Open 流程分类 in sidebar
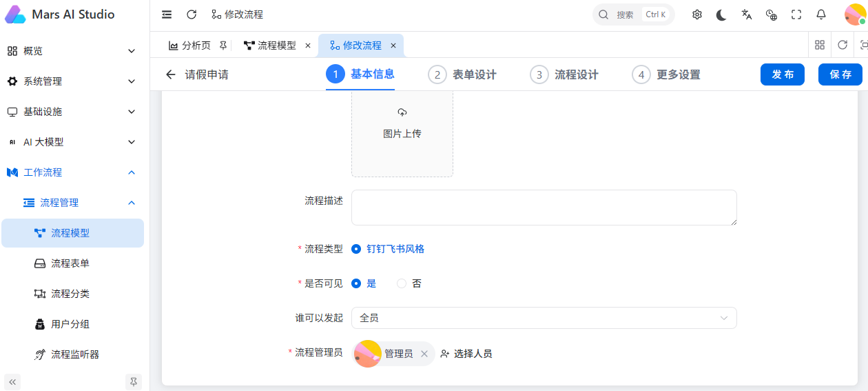Image resolution: width=868 pixels, height=391 pixels. point(72,294)
